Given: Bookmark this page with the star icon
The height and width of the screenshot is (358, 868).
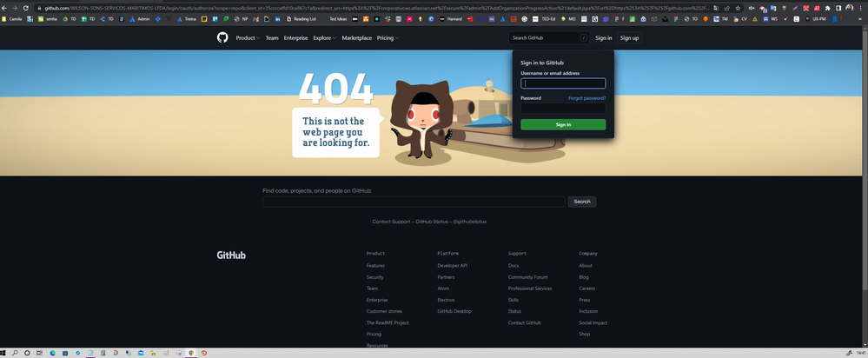Looking at the screenshot, I should pos(738,9).
